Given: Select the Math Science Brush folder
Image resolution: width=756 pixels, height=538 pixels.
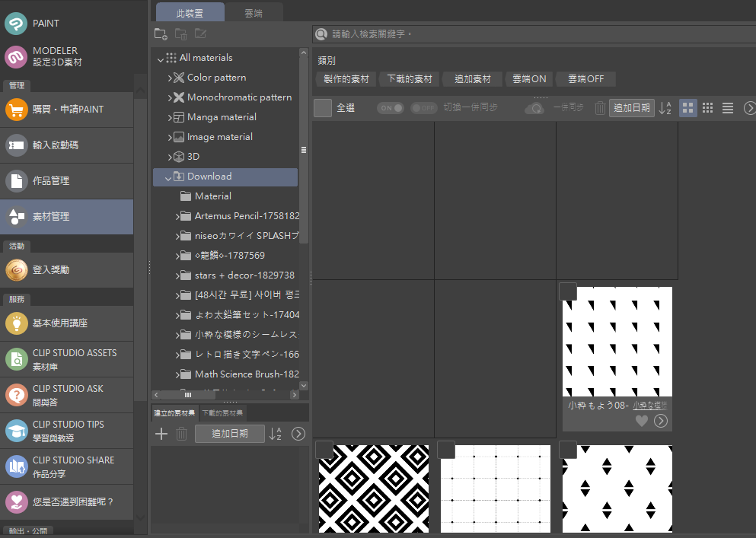Looking at the screenshot, I should [247, 374].
